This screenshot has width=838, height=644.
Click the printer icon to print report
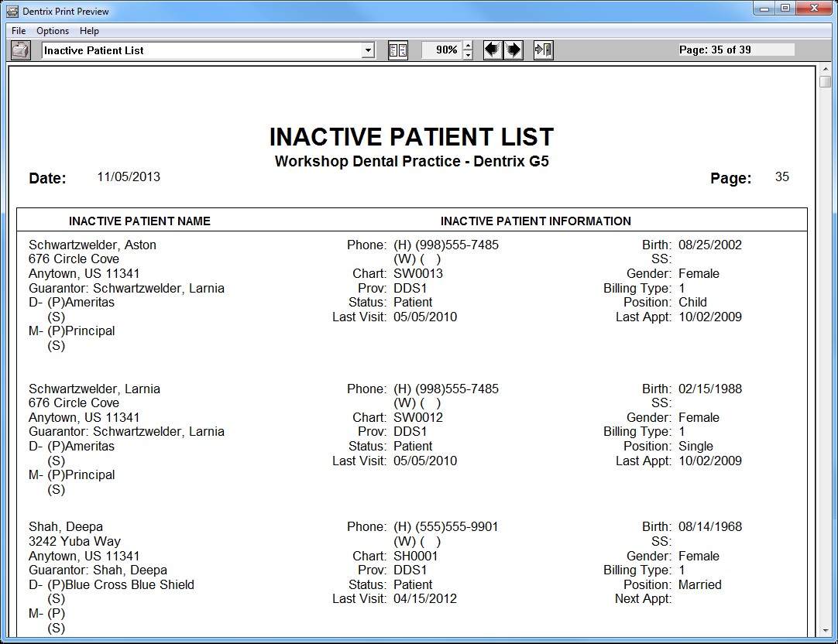point(20,50)
